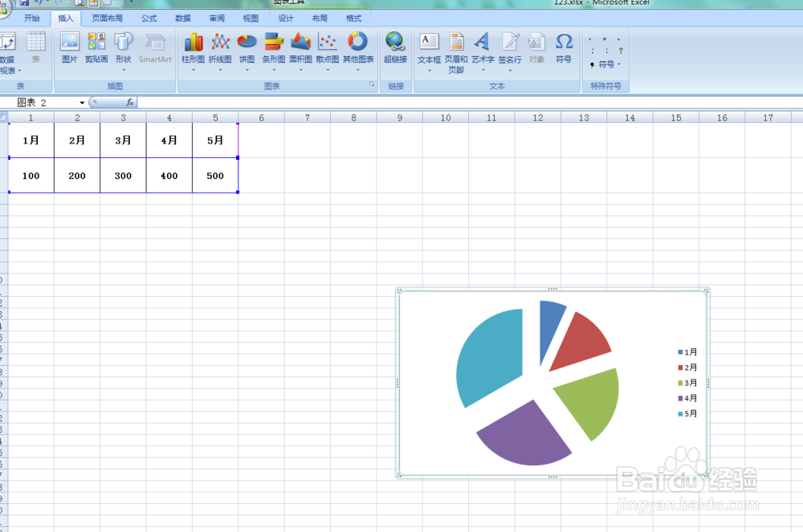The width and height of the screenshot is (803, 532).
Task: Open the chart tools 格式 Format tab
Action: (x=353, y=18)
